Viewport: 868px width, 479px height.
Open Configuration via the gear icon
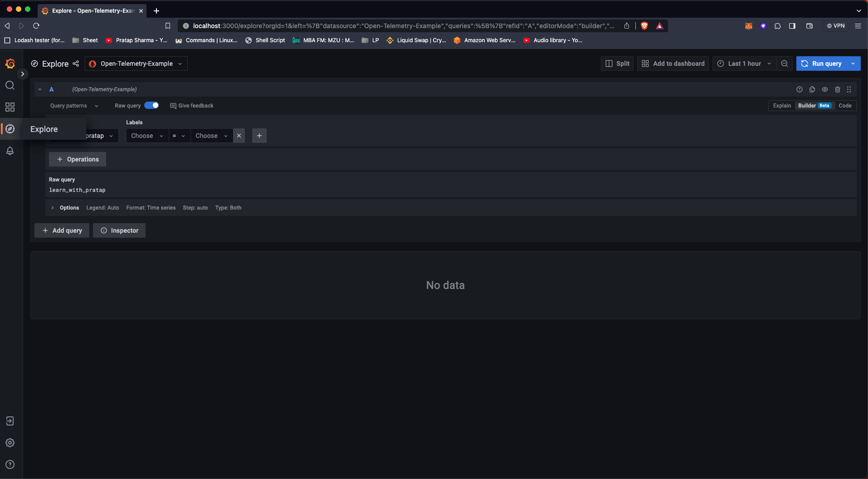pos(10,443)
